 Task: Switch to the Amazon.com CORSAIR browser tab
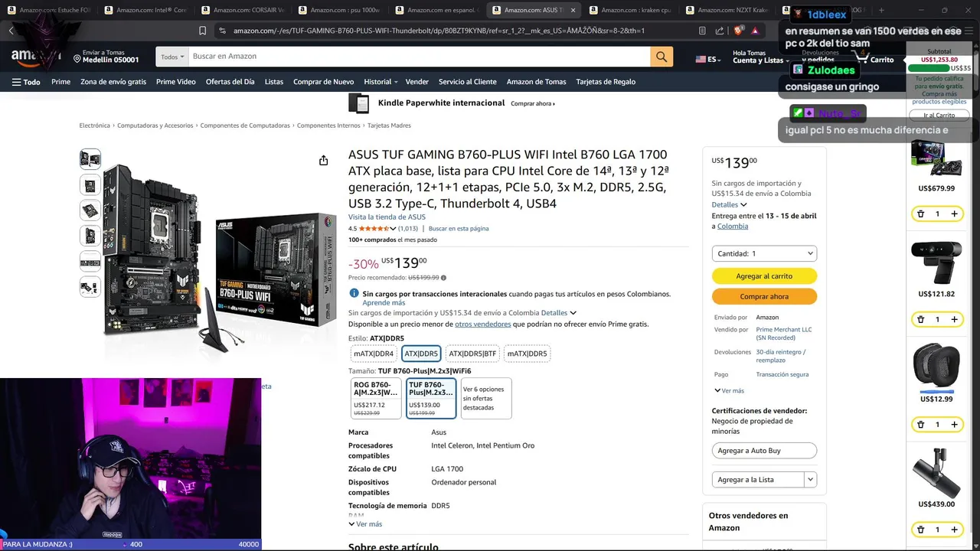pyautogui.click(x=243, y=10)
